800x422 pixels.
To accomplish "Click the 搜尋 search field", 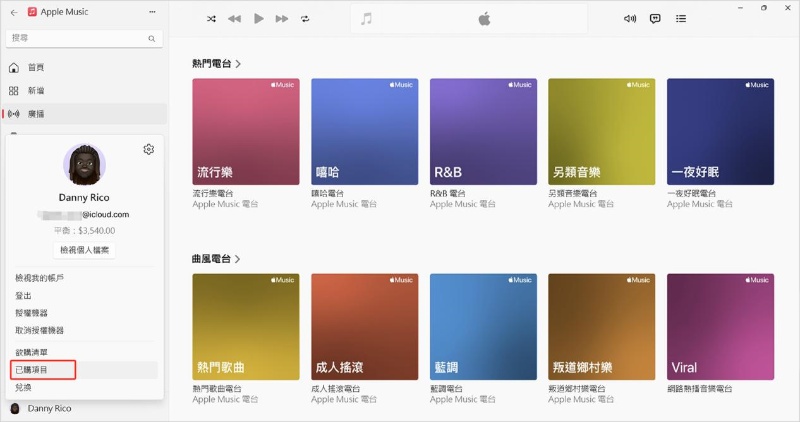I will pos(80,38).
